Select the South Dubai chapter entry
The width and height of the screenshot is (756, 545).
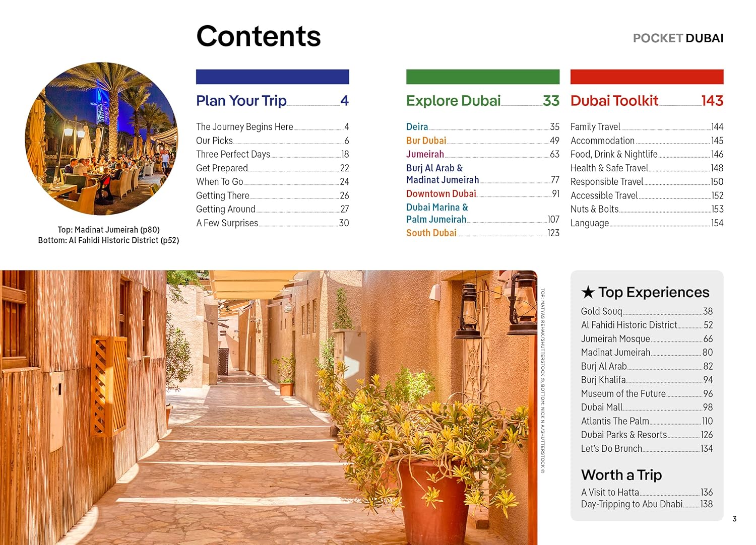point(431,233)
